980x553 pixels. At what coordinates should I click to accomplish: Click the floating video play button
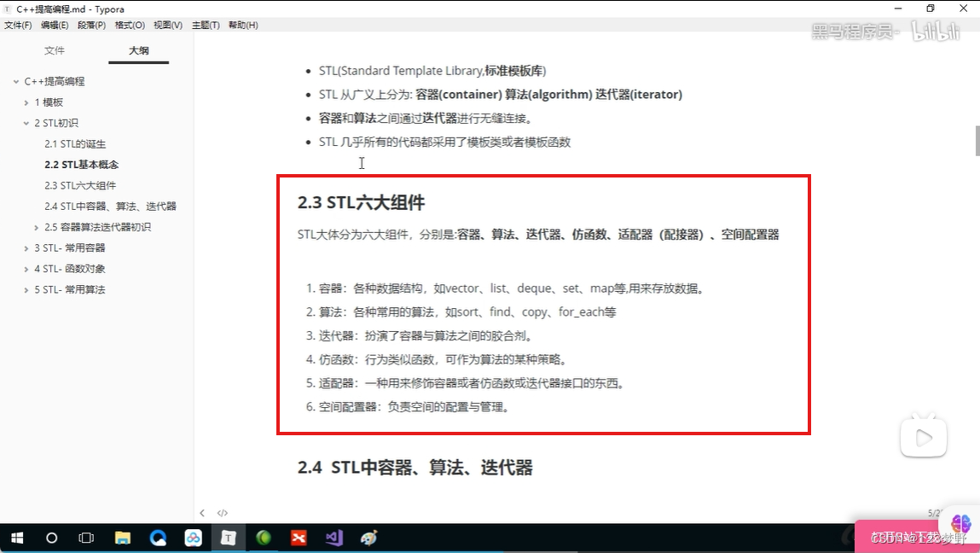[924, 435]
